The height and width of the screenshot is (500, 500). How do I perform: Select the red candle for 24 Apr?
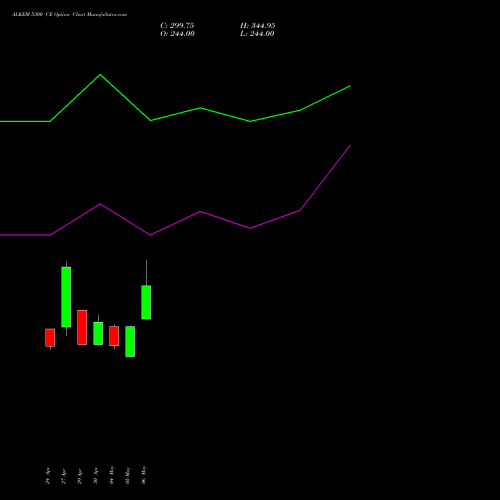50,338
